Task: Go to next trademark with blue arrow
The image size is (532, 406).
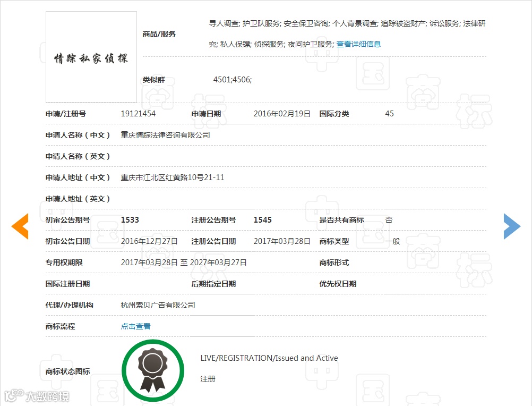Action: click(x=512, y=226)
